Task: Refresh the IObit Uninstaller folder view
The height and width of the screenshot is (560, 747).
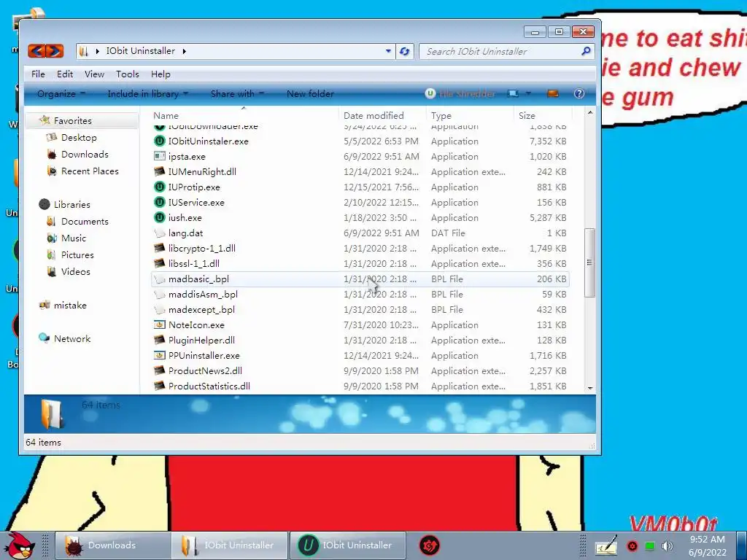Action: (404, 51)
